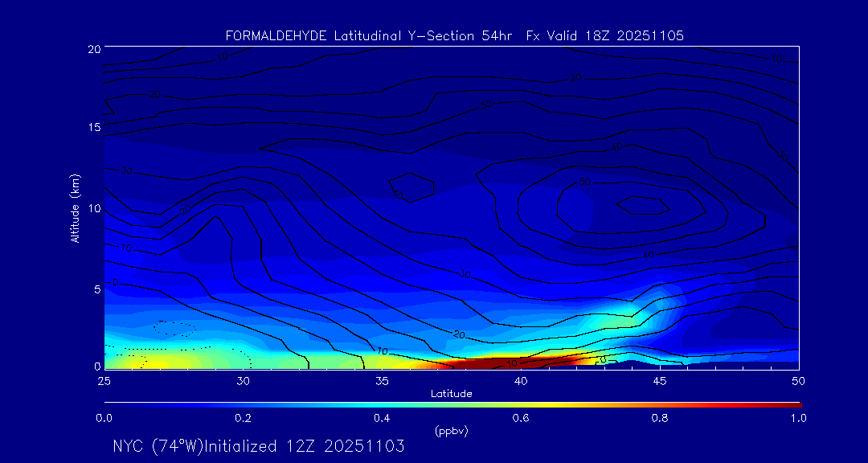Screen dimensions: 868x463
Task: Click the contour label reading 50
Action: (584, 182)
